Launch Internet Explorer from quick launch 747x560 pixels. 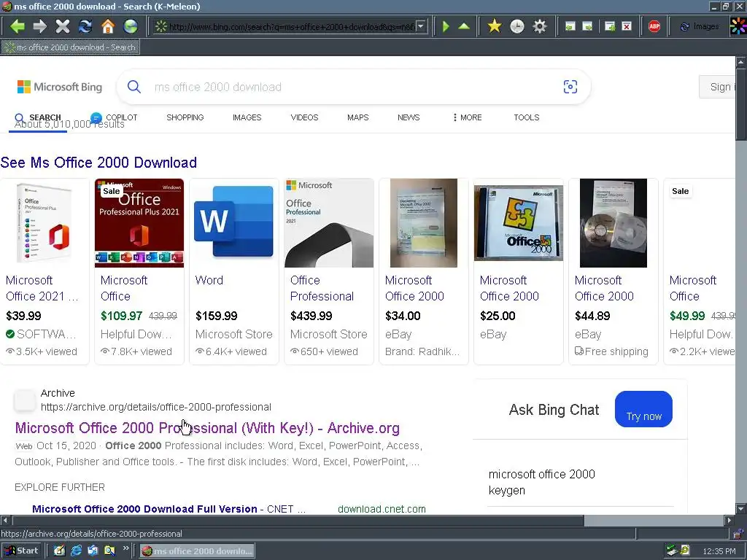coord(76,551)
